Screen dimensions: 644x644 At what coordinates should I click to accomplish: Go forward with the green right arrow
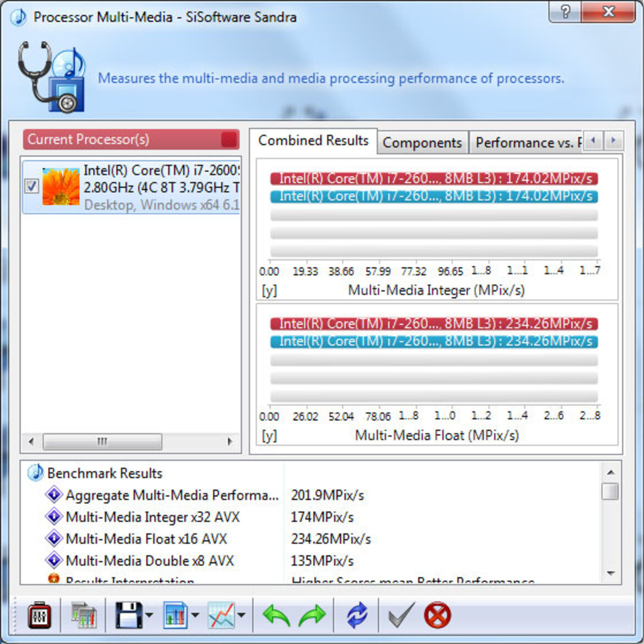pyautogui.click(x=312, y=615)
